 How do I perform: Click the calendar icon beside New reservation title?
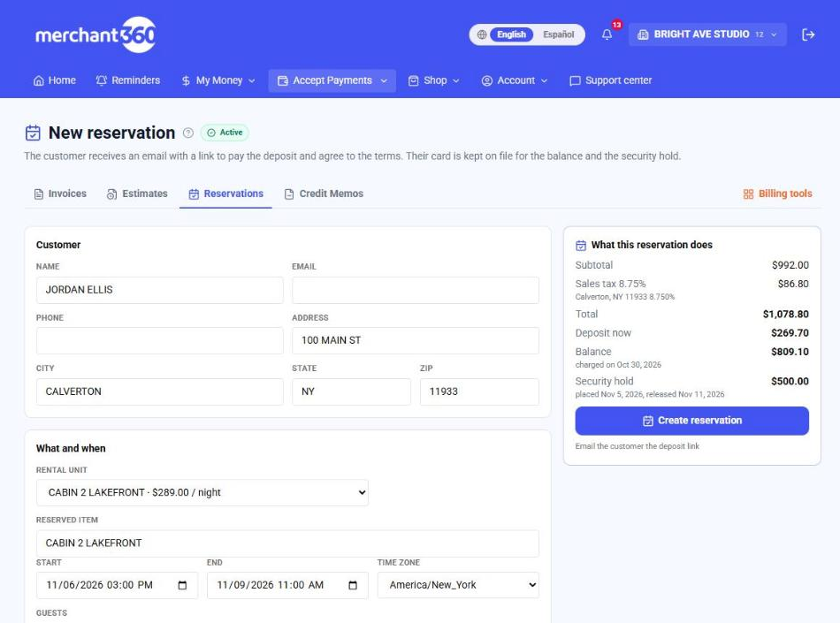point(33,133)
